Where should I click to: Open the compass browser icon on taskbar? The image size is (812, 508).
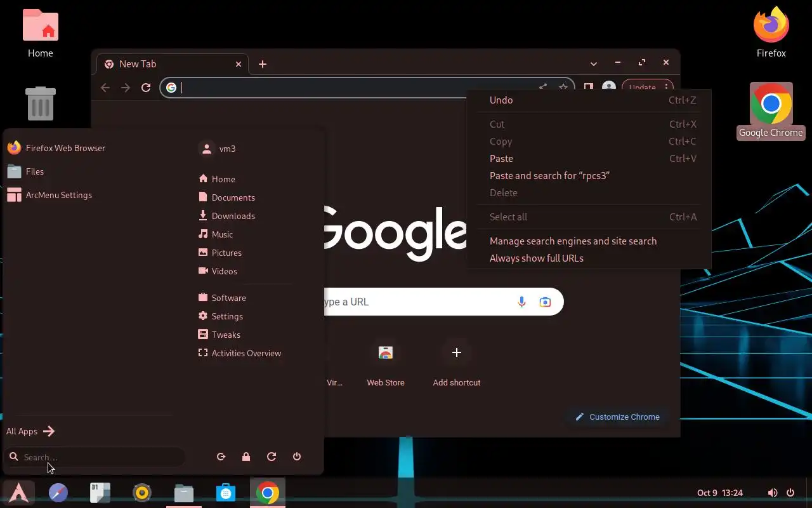(58, 493)
